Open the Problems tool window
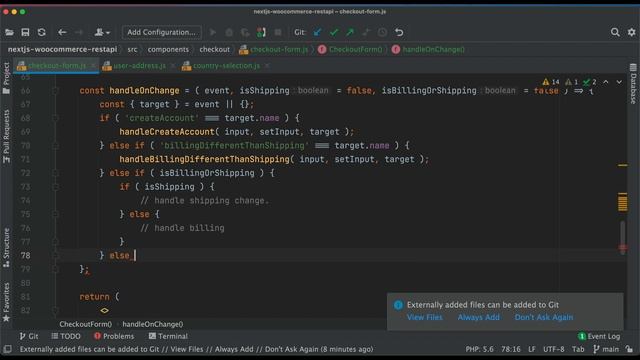The height and width of the screenshot is (360, 640). [114, 336]
